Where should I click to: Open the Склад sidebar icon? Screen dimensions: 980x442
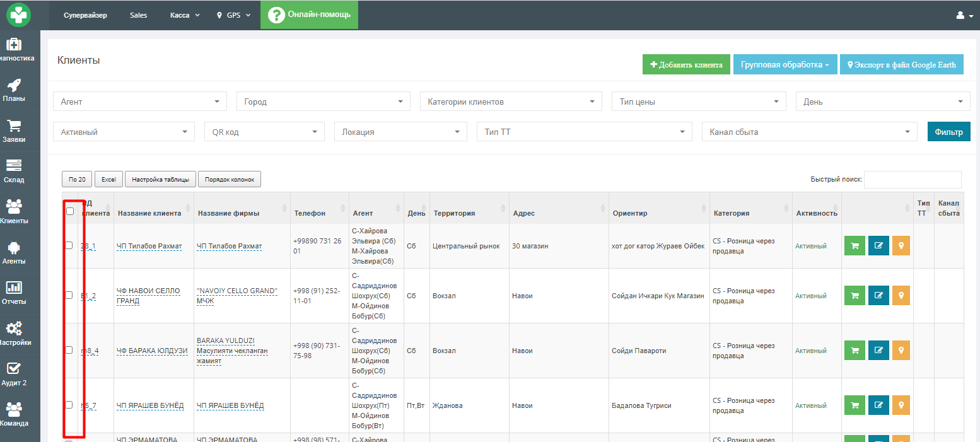point(14,166)
